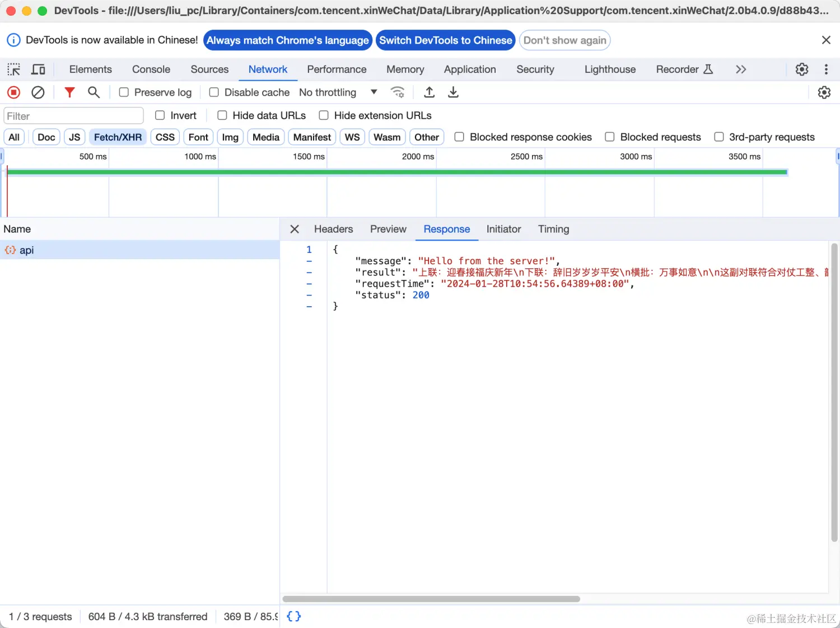
Task: Select the All filter type
Action: 14,137
